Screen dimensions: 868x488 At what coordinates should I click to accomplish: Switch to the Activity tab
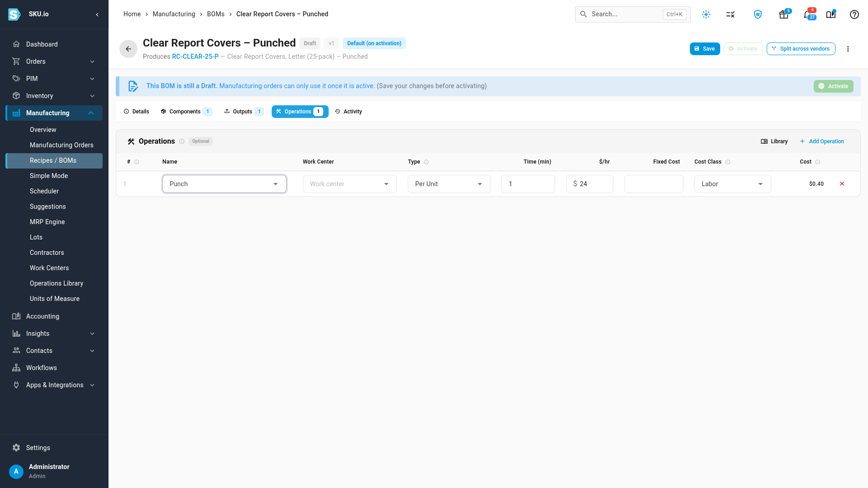(349, 112)
